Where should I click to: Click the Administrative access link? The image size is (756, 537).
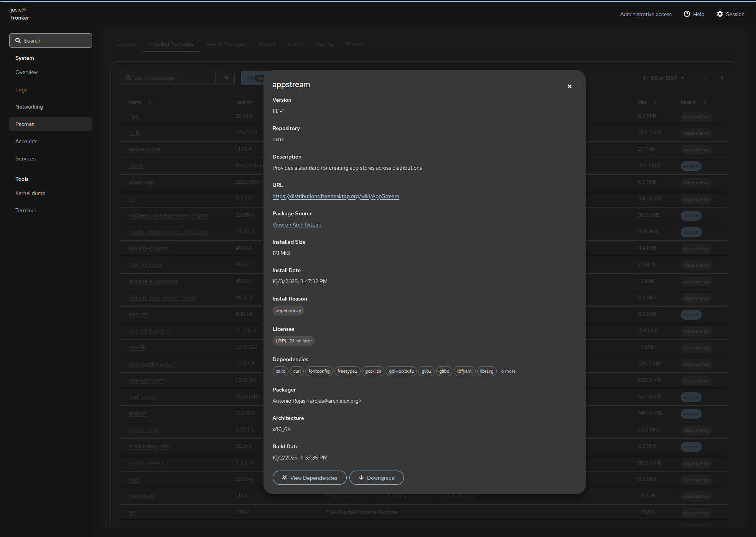point(646,14)
